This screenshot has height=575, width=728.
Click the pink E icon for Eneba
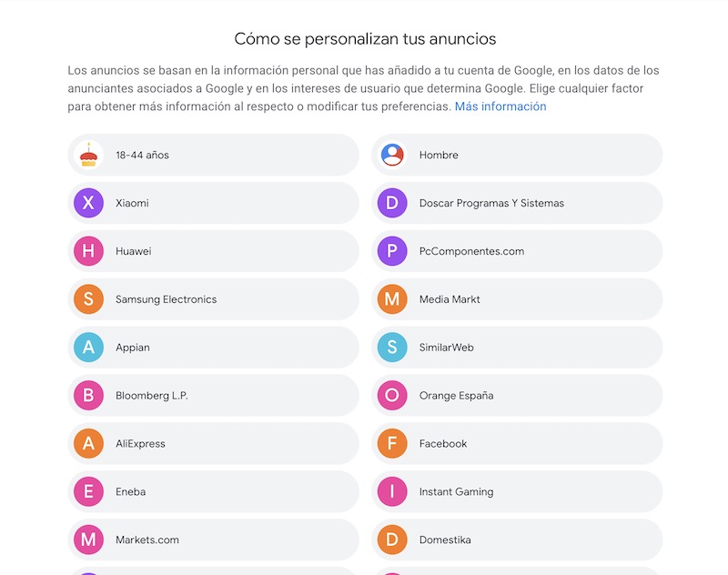point(88,492)
